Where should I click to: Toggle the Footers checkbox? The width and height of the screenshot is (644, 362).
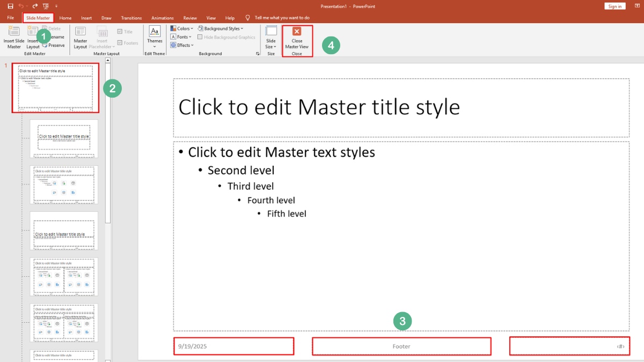[120, 43]
